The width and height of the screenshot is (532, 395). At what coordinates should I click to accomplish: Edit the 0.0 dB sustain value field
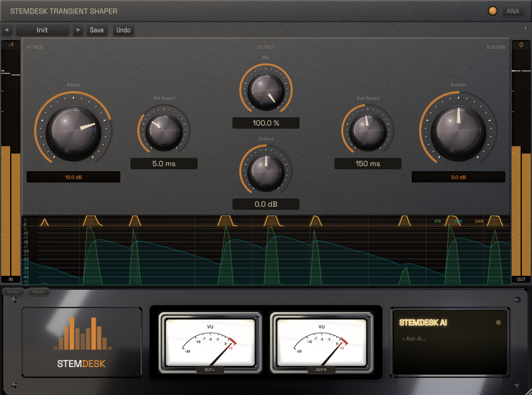[459, 177]
